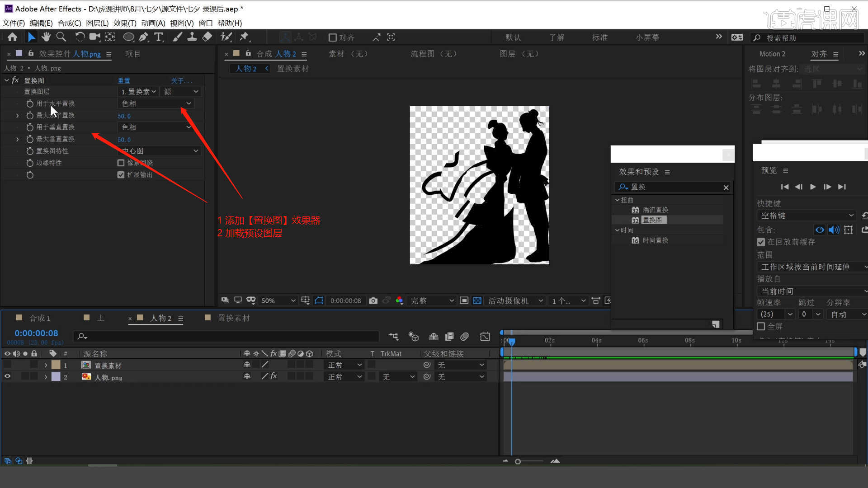
Task: Drag the 最大水平置换 value slider
Action: pos(123,116)
